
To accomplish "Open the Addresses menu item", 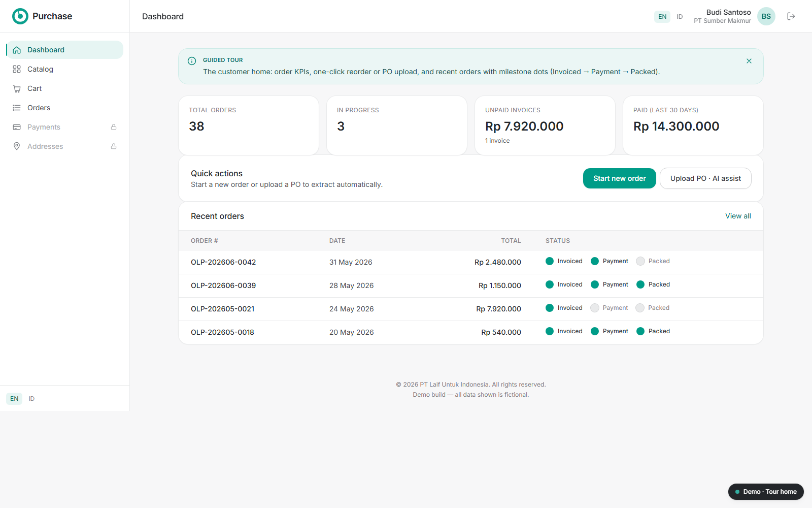I will tap(65, 146).
